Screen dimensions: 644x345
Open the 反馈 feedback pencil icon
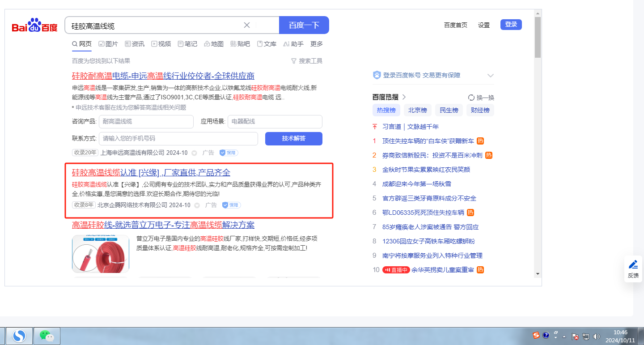[x=633, y=264]
